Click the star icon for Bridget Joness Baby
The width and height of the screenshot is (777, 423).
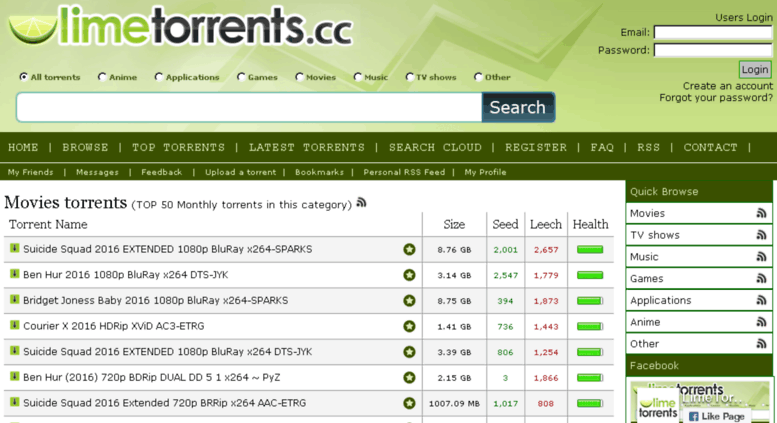409,301
